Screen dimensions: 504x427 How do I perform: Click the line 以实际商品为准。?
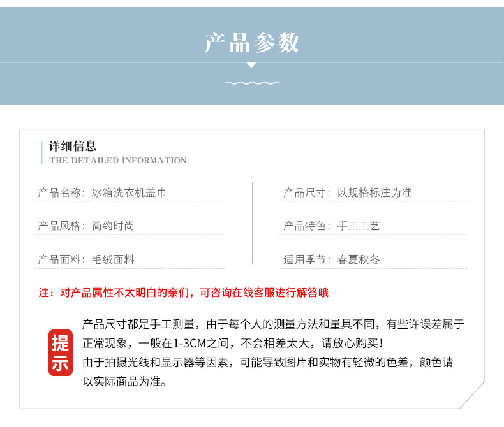[124, 382]
